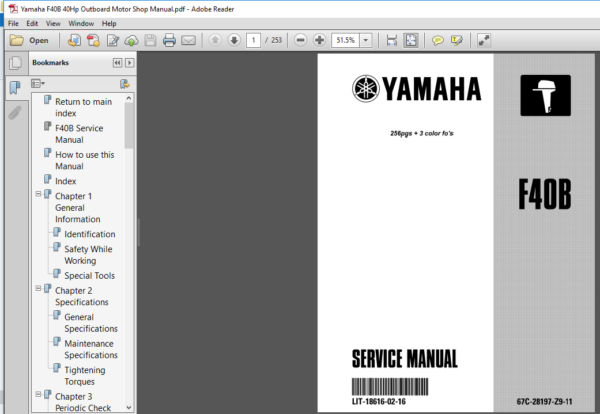Open the View menu
600x414 pixels.
53,23
